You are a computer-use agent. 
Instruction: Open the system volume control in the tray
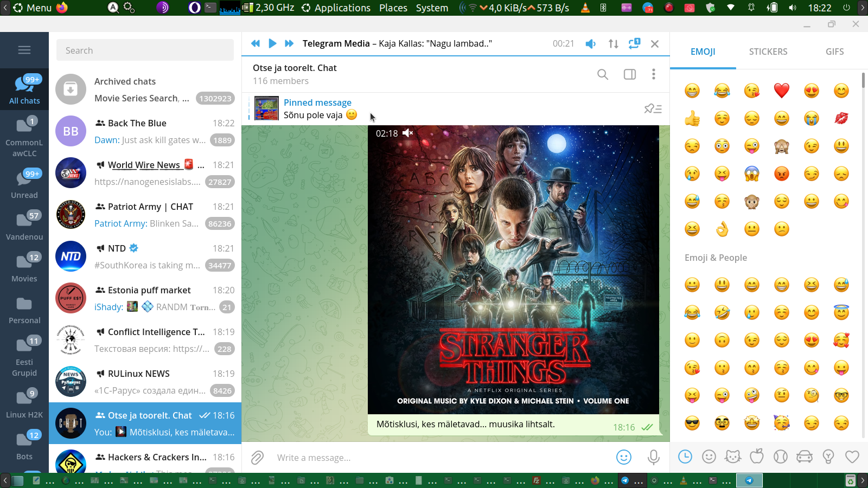[x=793, y=8]
